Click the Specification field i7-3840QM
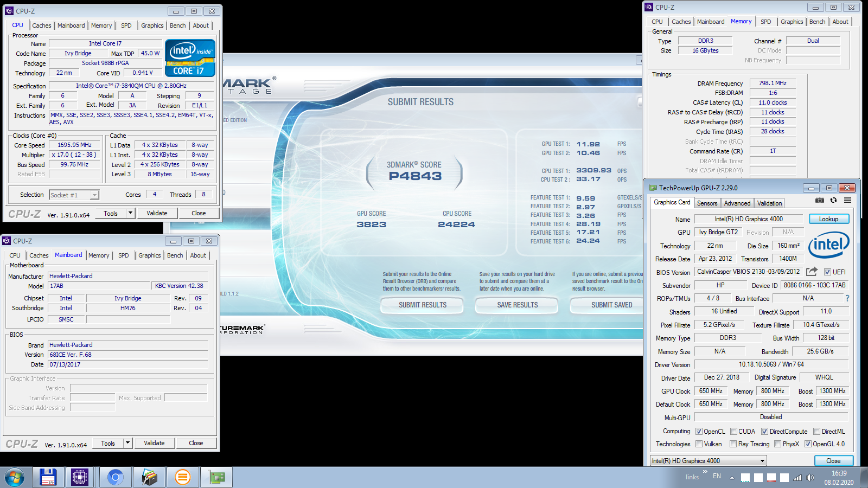The width and height of the screenshot is (868, 488). [x=131, y=86]
